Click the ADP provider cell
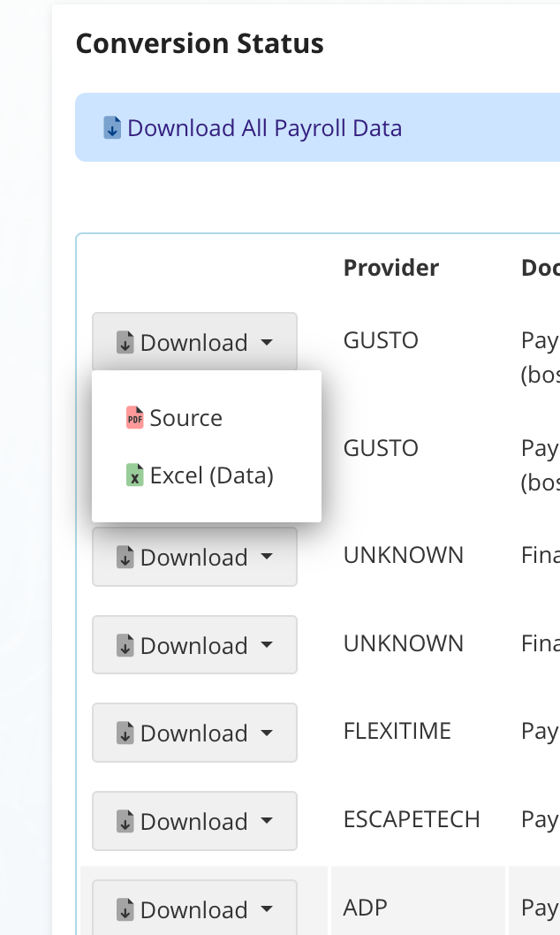 [x=365, y=908]
